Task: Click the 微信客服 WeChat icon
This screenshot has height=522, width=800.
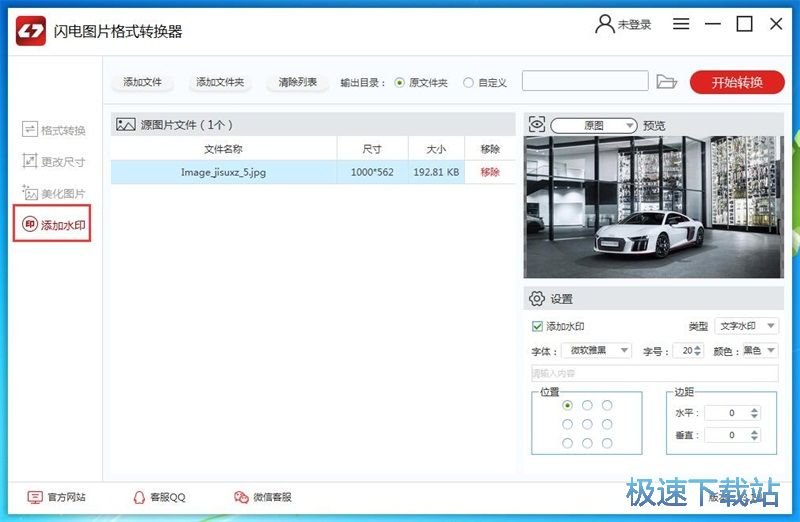Action: 241,497
